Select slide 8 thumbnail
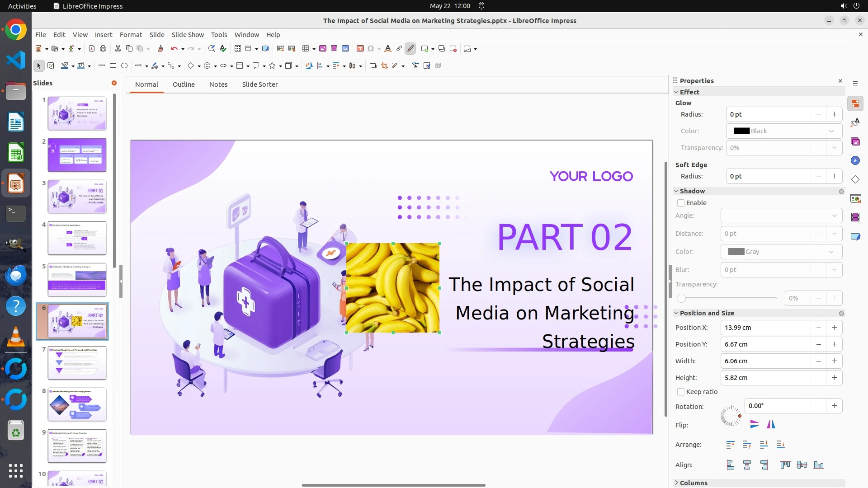The width and height of the screenshot is (868, 488). pos(77,404)
